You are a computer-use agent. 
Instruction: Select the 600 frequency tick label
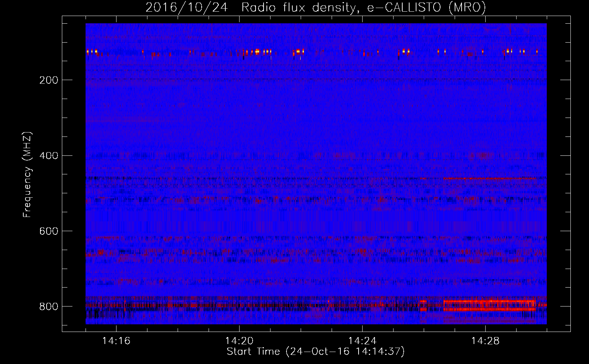coord(48,231)
